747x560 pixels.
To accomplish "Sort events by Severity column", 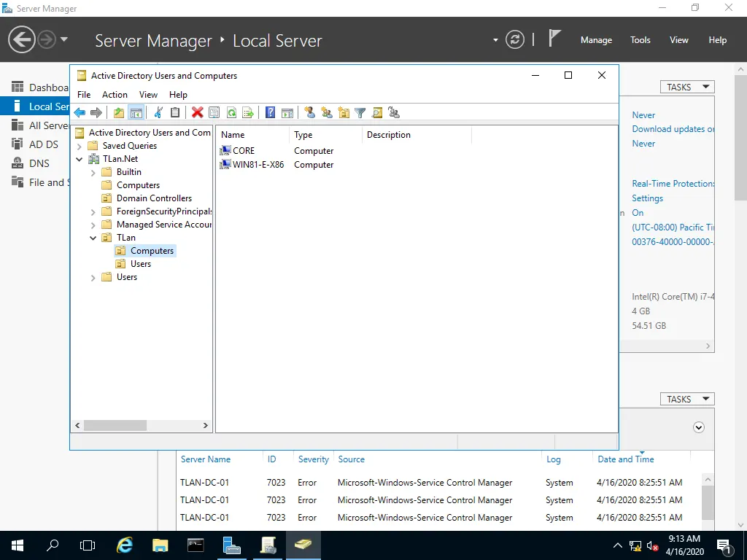I will [314, 459].
